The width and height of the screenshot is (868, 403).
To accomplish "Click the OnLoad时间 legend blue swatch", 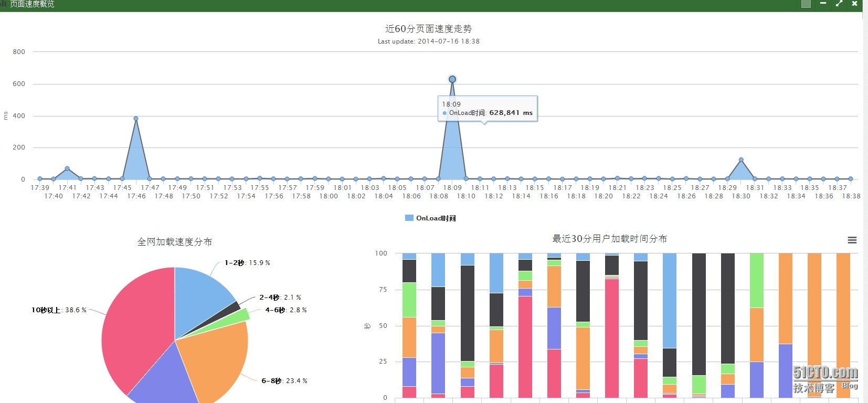I will pos(409,218).
